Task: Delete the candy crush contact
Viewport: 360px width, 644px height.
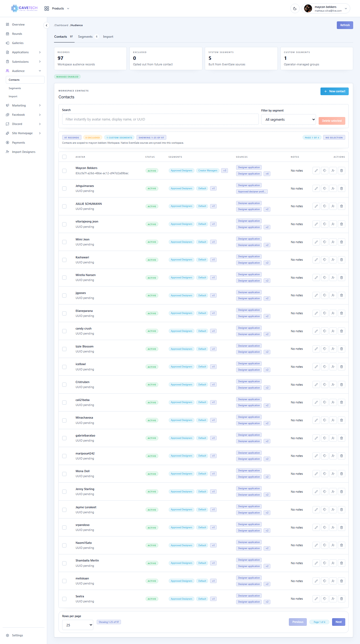Action: [x=342, y=331]
